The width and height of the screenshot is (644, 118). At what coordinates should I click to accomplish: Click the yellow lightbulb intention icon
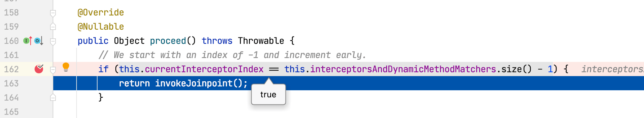pyautogui.click(x=66, y=67)
